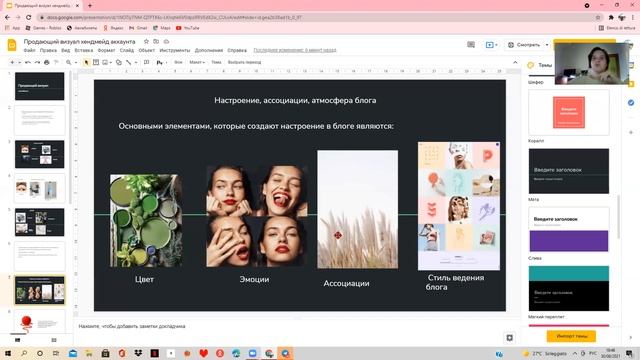This screenshot has height=360, width=640.
Task: Open the Вид menu
Action: click(66, 50)
